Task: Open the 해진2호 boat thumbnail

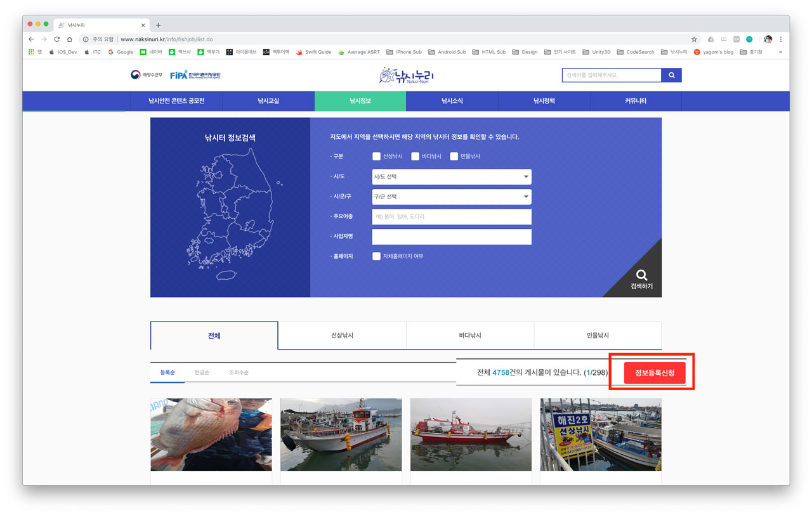Action: pyautogui.click(x=600, y=434)
